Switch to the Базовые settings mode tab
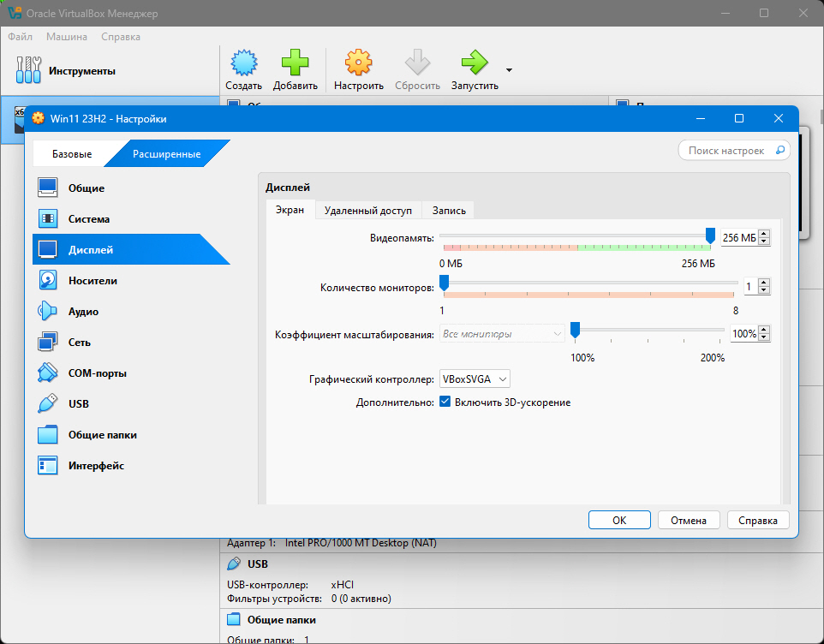The height and width of the screenshot is (644, 824). coord(72,154)
